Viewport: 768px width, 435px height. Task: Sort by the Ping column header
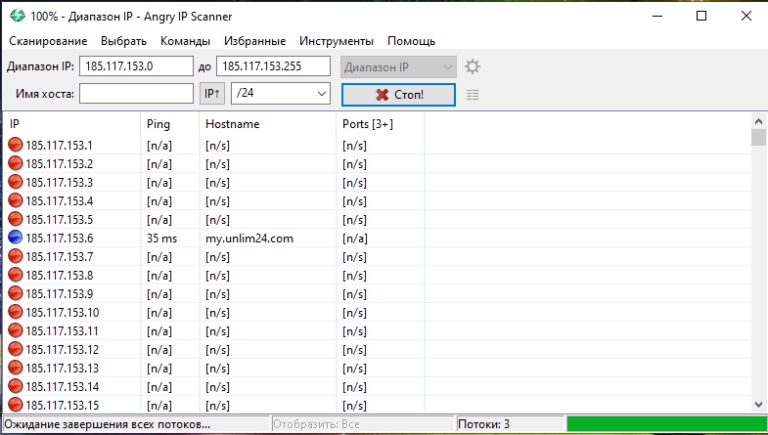pos(170,124)
